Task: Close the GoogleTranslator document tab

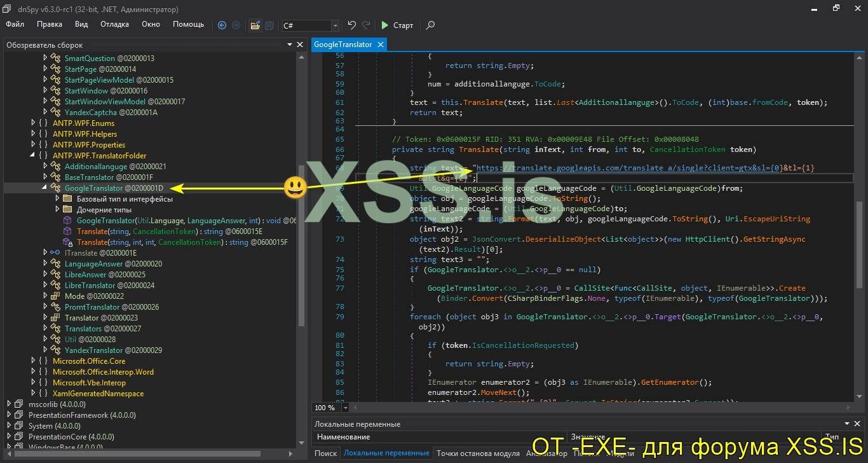Action: coord(381,45)
